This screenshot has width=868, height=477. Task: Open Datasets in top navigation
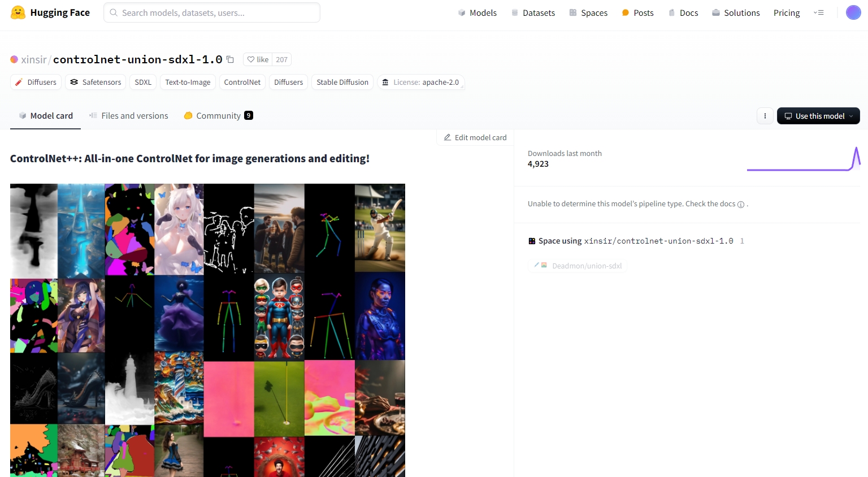(533, 12)
